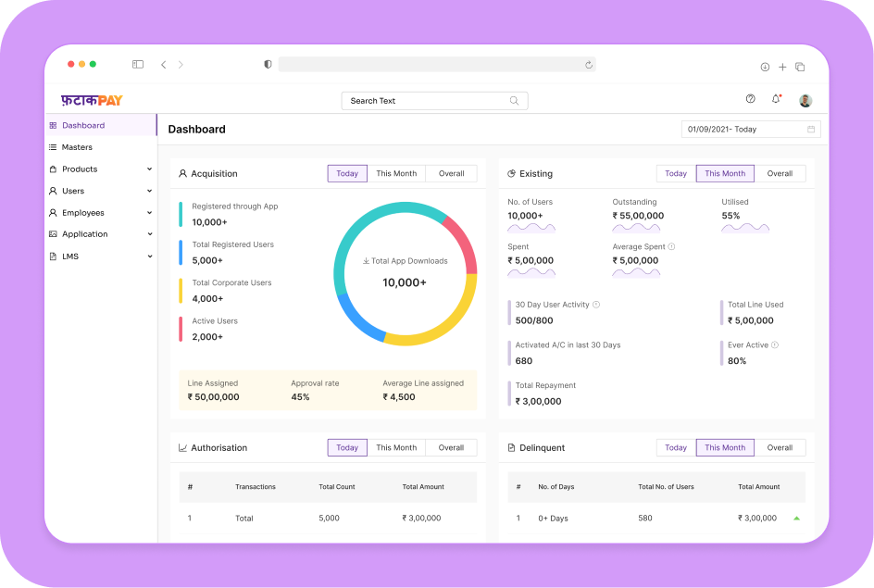Open browser downloads icon

pos(765,67)
